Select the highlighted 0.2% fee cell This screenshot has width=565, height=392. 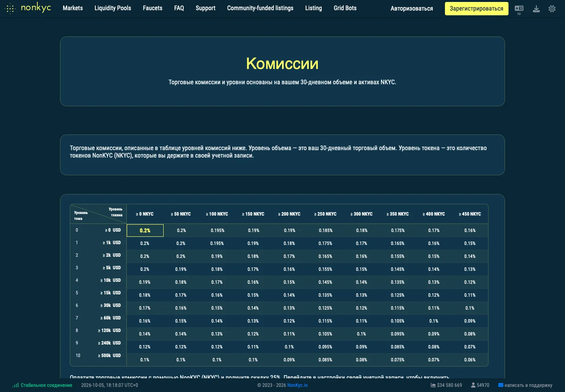[145, 230]
